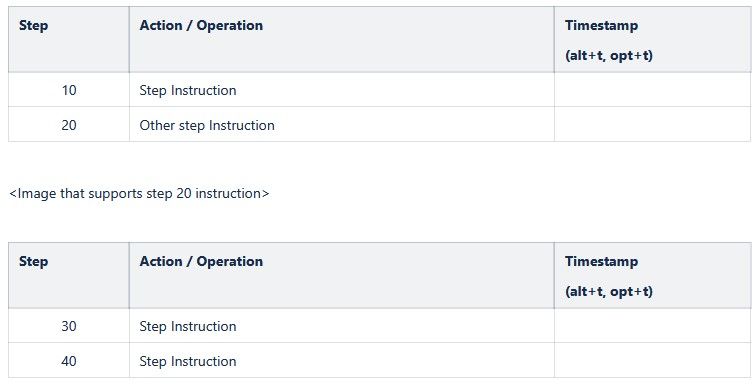Select 'Step' header in the table containing step 30

[x=33, y=262]
